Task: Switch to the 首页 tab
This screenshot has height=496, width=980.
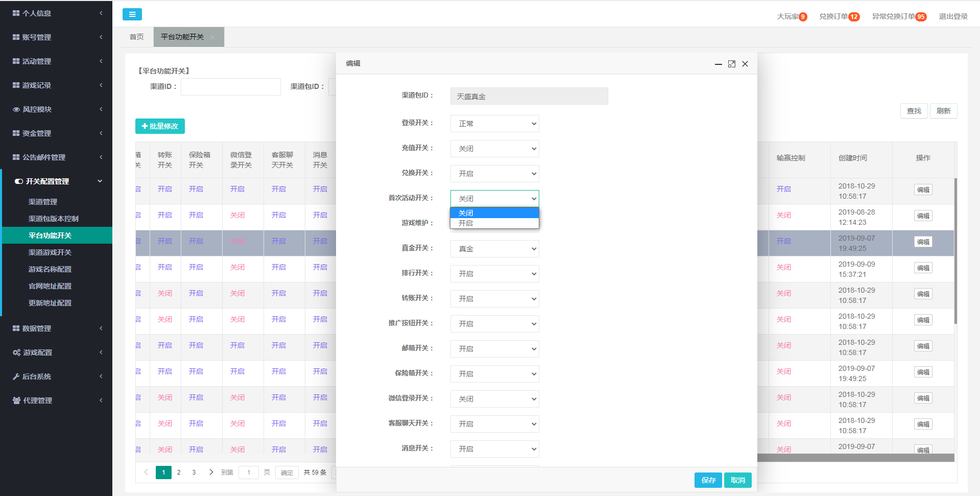Action: click(136, 37)
